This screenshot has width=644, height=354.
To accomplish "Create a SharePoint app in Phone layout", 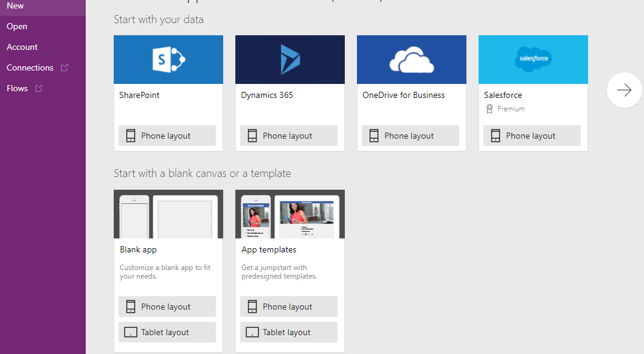I will pos(167,136).
